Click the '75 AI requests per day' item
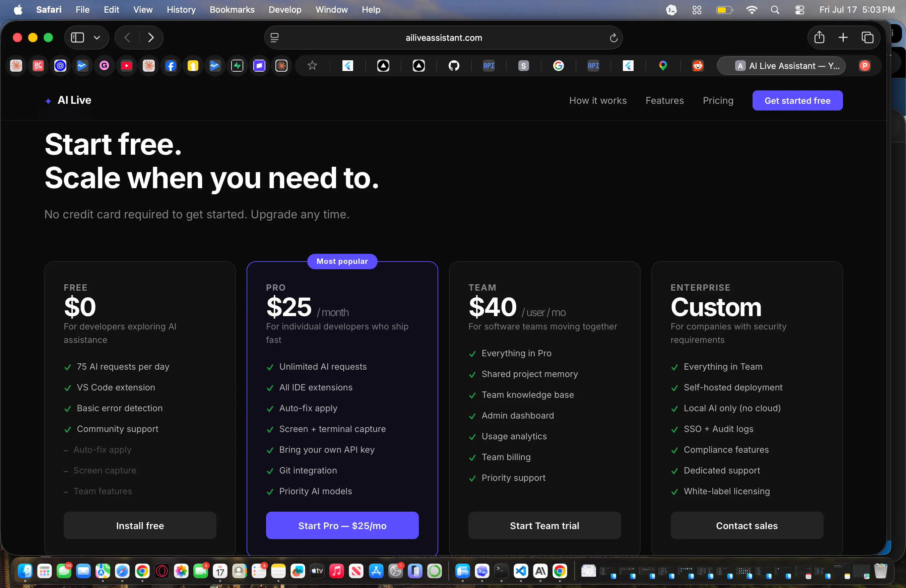This screenshot has height=588, width=906. click(123, 367)
